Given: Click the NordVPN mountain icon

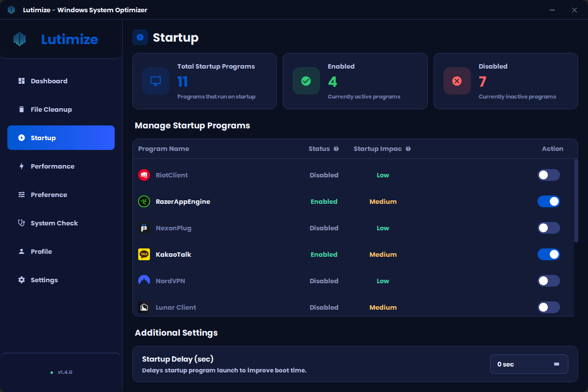Looking at the screenshot, I should [x=144, y=281].
